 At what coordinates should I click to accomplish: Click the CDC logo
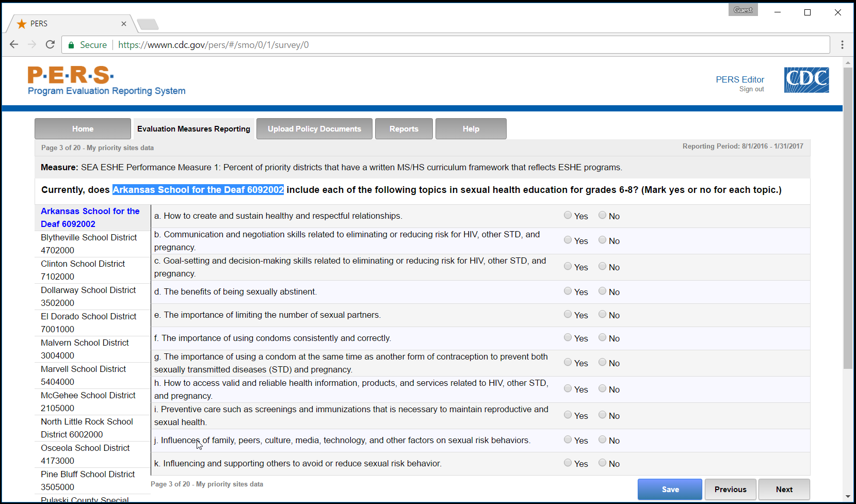click(x=806, y=80)
